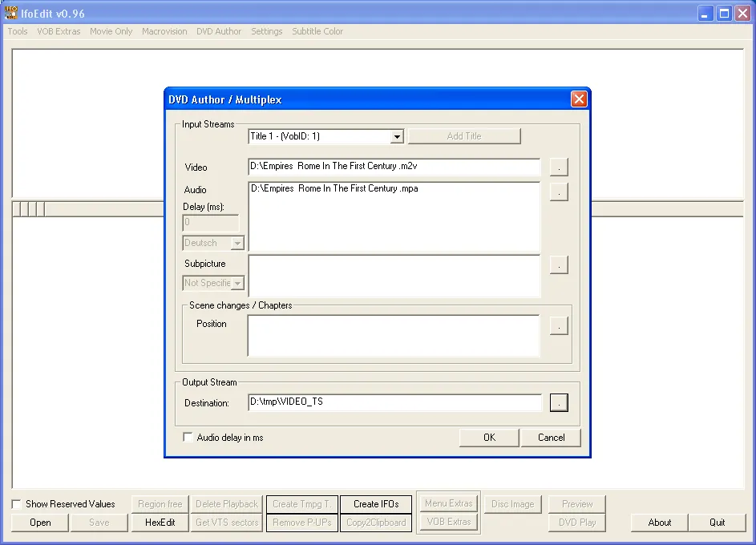
Task: Open the Subtitle Color menu
Action: (317, 31)
